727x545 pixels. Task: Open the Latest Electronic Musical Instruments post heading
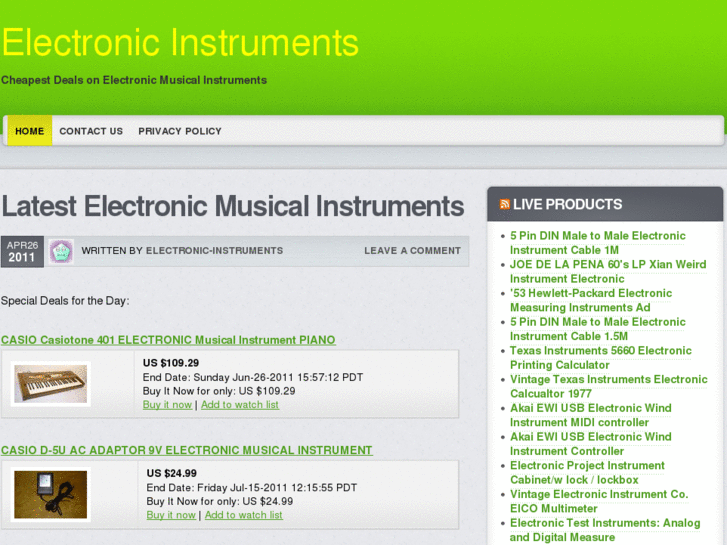(x=233, y=206)
